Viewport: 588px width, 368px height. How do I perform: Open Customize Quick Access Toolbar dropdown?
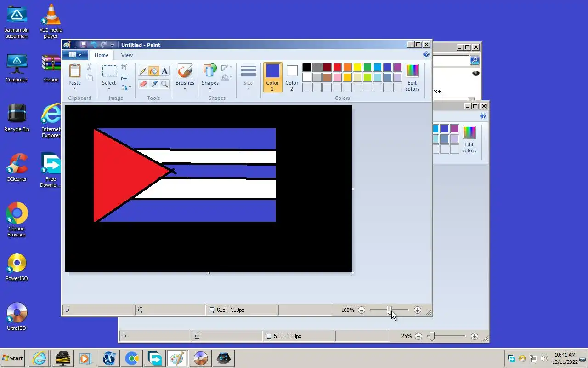[x=112, y=45]
